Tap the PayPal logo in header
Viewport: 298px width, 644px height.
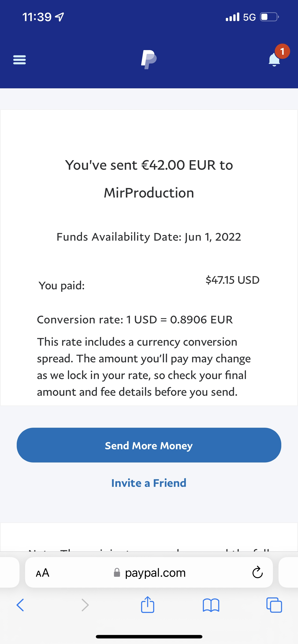click(x=149, y=60)
